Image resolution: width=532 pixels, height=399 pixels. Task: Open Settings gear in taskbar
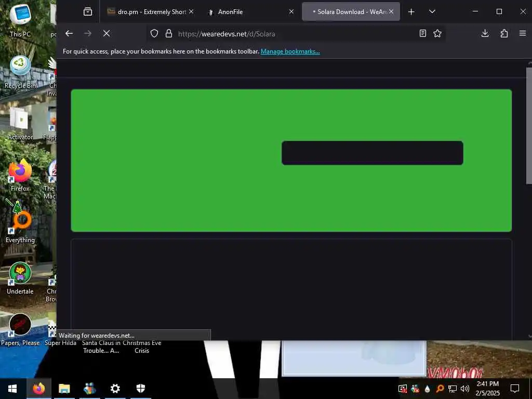coord(115,389)
